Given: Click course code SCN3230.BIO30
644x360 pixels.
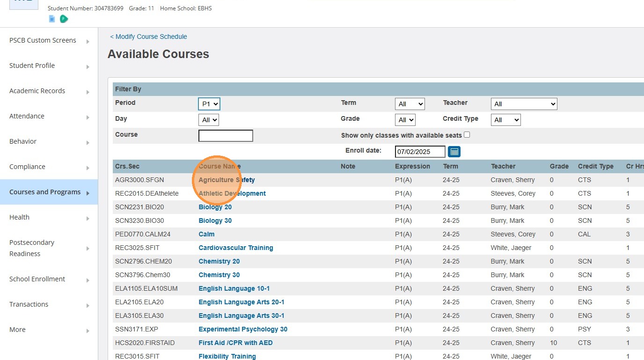Looking at the screenshot, I should click(x=139, y=220).
